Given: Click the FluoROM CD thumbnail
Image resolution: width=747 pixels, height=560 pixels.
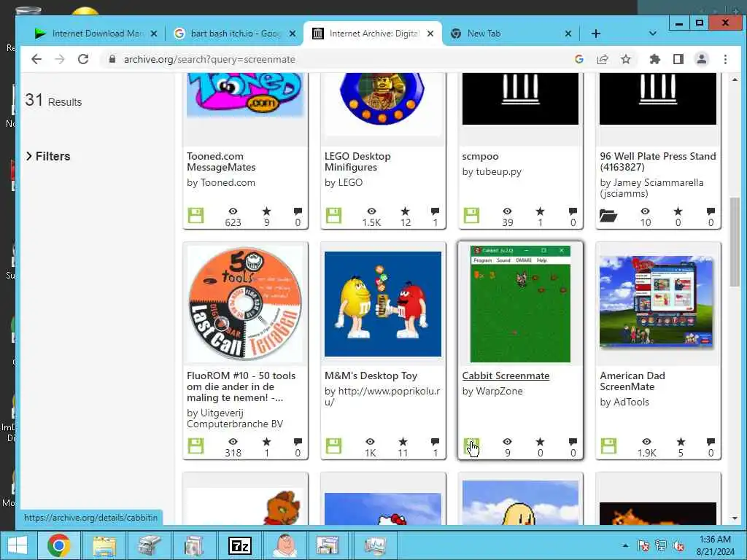Looking at the screenshot, I should point(245,304).
